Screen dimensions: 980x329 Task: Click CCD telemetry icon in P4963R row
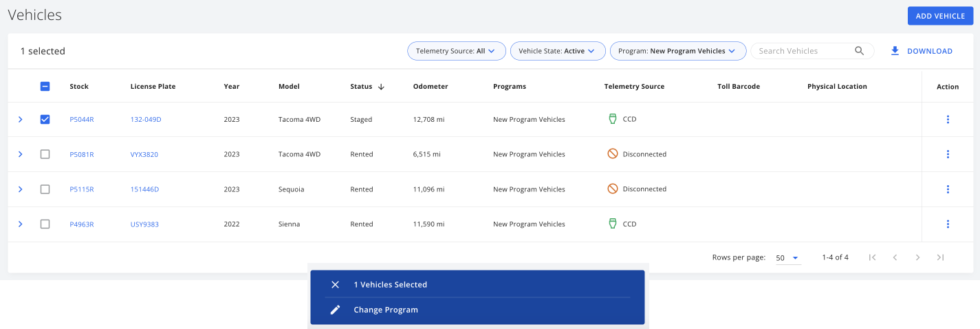(x=612, y=224)
